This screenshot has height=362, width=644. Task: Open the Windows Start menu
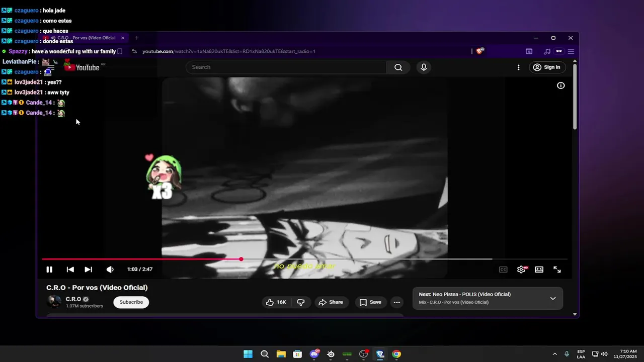[x=248, y=354]
